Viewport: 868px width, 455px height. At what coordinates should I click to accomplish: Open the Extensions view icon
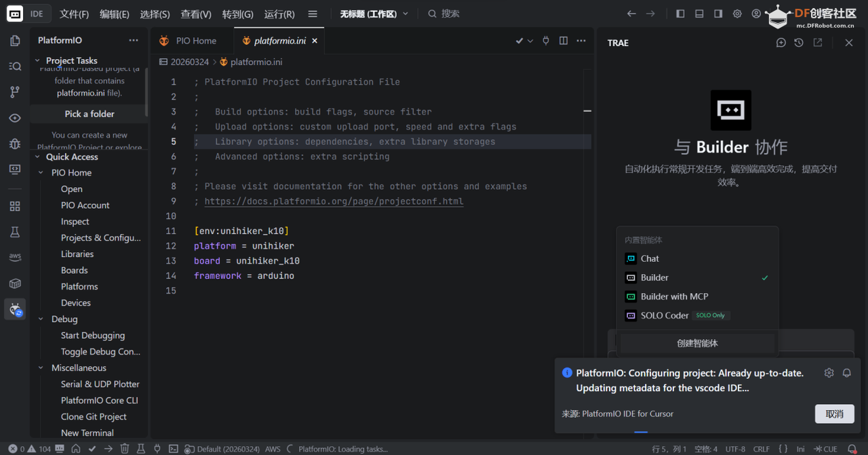(15, 206)
